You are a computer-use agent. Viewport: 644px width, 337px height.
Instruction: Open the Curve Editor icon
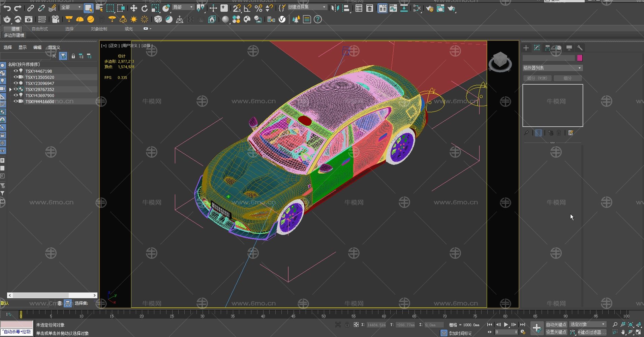click(x=393, y=8)
